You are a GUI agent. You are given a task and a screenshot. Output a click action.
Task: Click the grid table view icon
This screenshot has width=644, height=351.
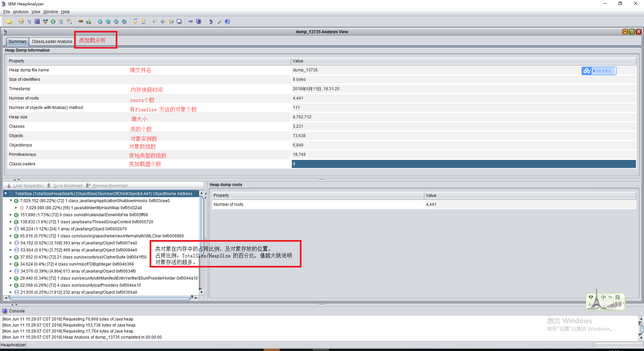coord(37,21)
